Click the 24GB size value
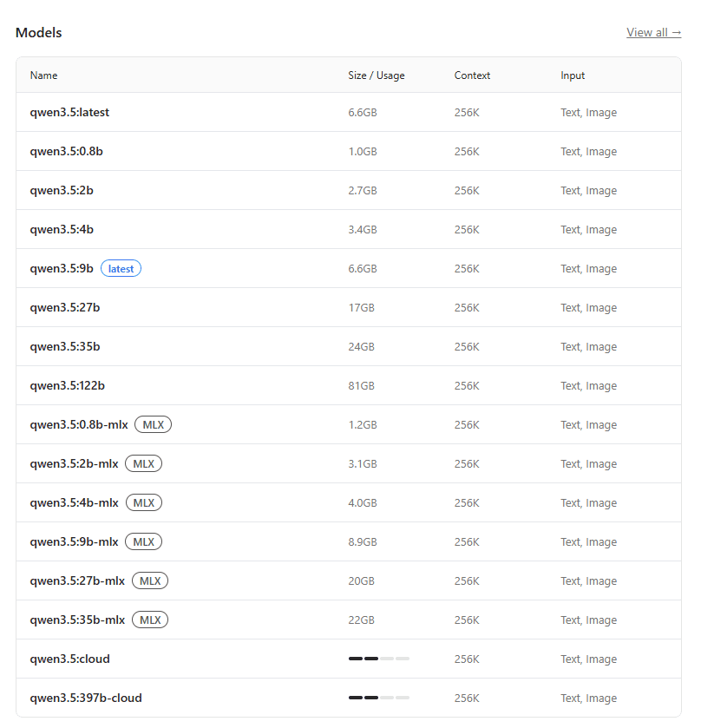 (x=361, y=346)
